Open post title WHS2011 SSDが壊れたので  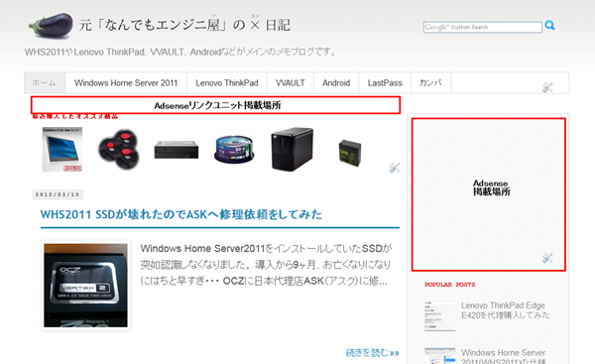click(181, 214)
